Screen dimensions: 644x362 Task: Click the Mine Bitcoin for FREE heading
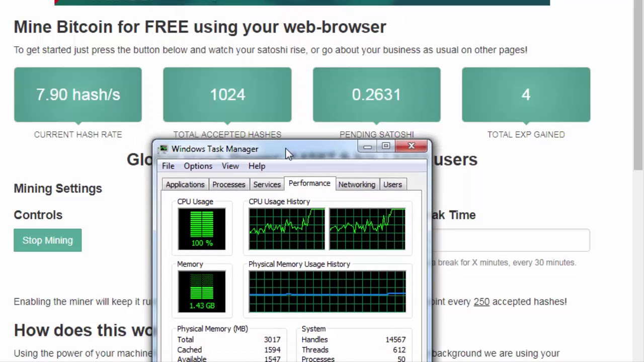pyautogui.click(x=200, y=27)
